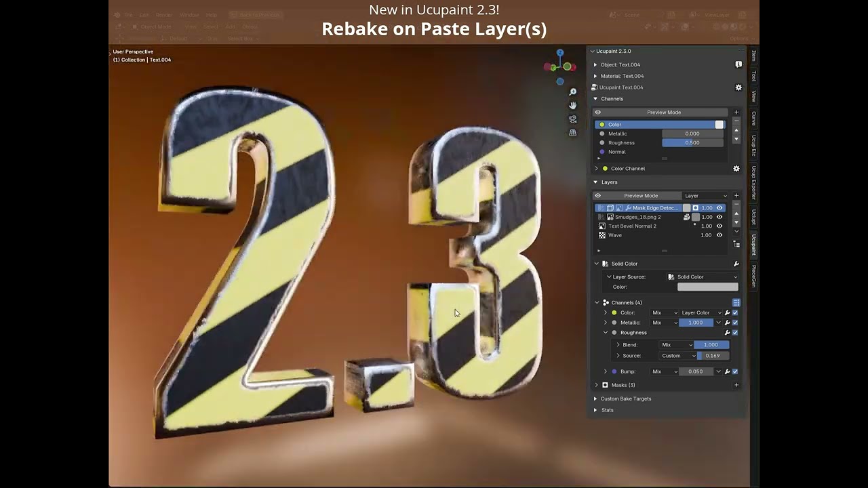This screenshot has height=488, width=868.
Task: Switch perspective/orthographic with the grid icon
Action: 572,133
